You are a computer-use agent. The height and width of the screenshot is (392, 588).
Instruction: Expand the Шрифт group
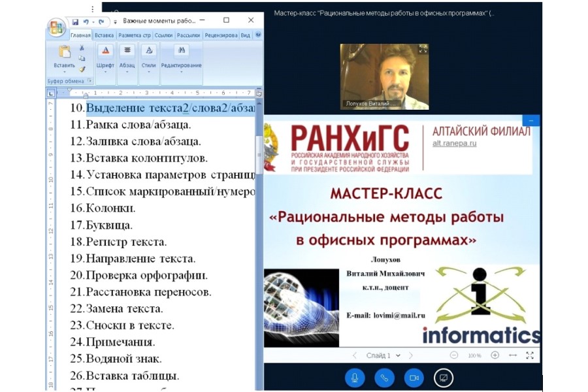(x=105, y=63)
